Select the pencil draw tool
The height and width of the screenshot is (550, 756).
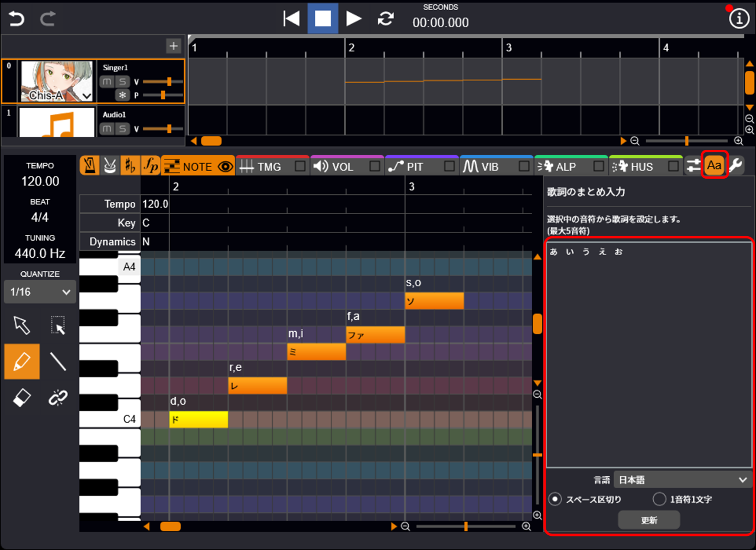tap(22, 361)
